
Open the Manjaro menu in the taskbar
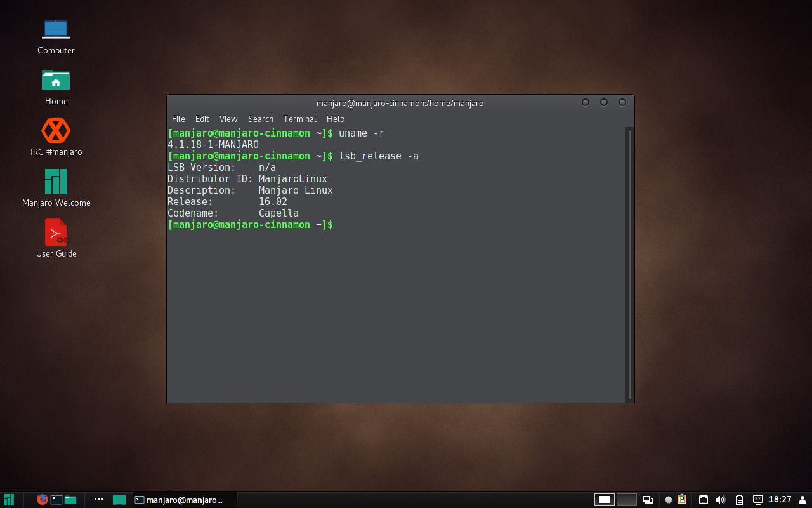[8, 500]
